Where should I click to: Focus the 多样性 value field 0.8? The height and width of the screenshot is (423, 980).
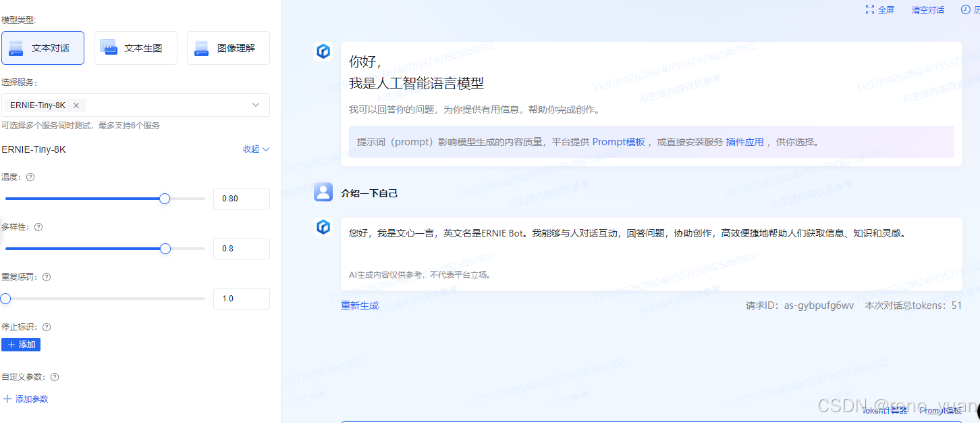[x=242, y=249]
